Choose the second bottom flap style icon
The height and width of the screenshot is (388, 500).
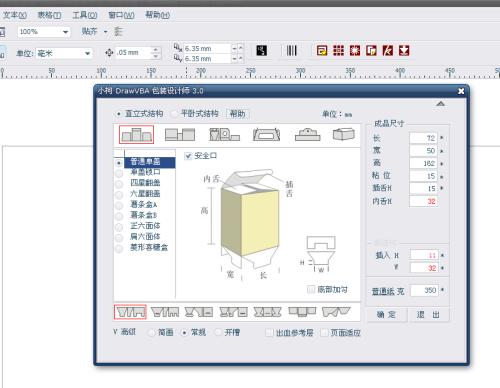(x=165, y=312)
